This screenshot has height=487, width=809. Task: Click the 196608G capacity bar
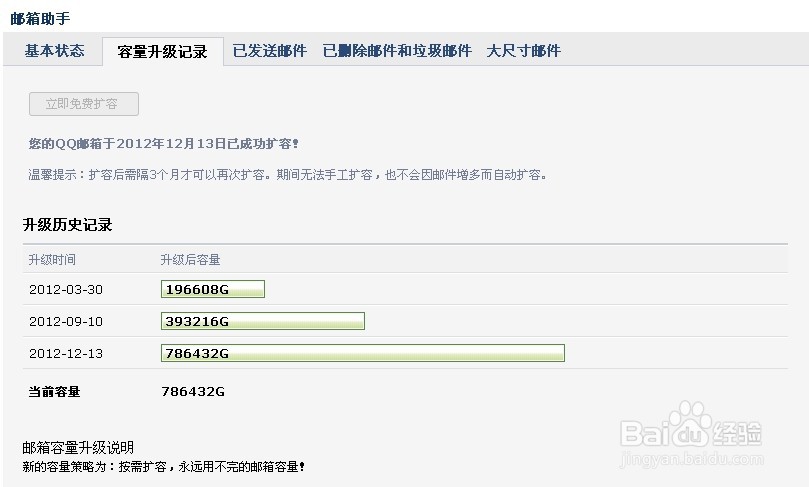tap(212, 289)
